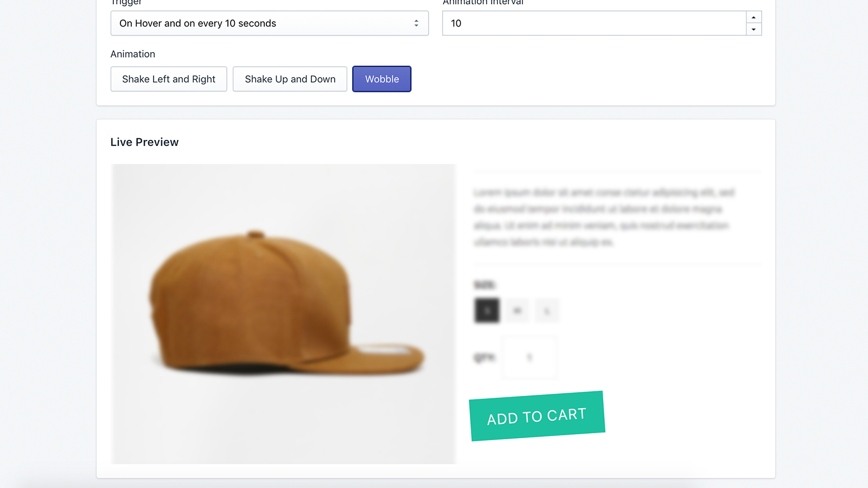The height and width of the screenshot is (488, 868).
Task: Click the tilted cart button in the preview
Action: point(537,414)
